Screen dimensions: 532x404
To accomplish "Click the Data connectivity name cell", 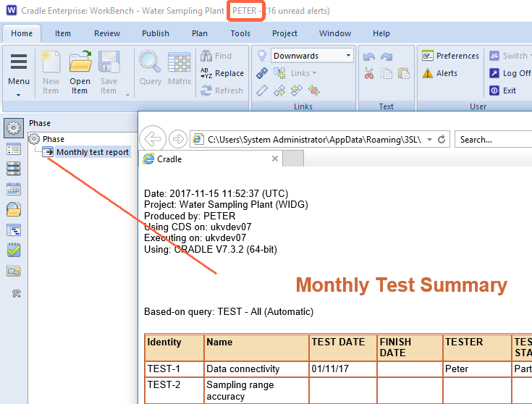I will point(256,369).
